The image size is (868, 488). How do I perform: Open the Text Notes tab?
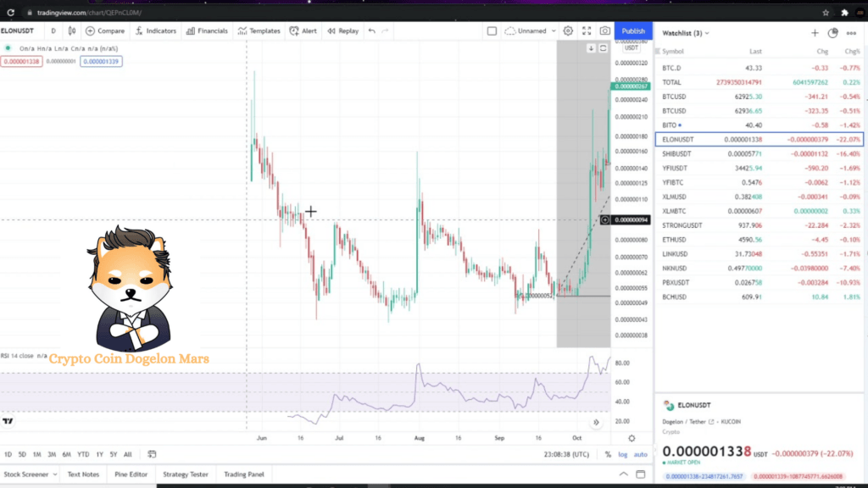83,474
